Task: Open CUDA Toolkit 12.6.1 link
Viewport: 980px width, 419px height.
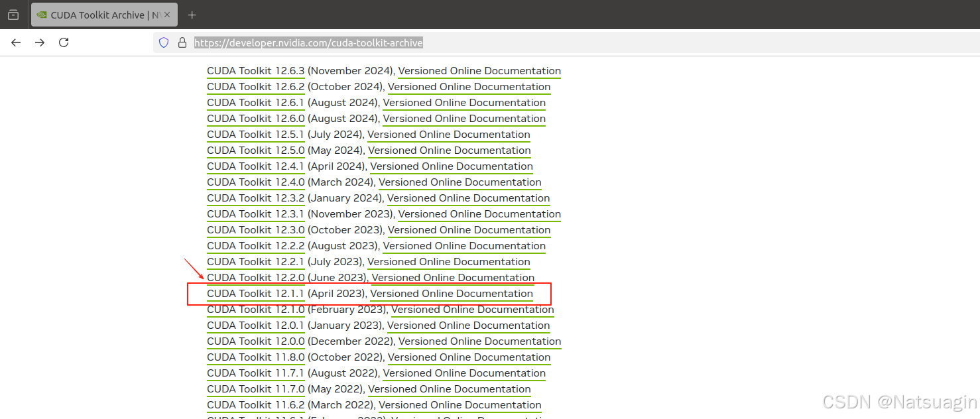Action: [x=256, y=103]
